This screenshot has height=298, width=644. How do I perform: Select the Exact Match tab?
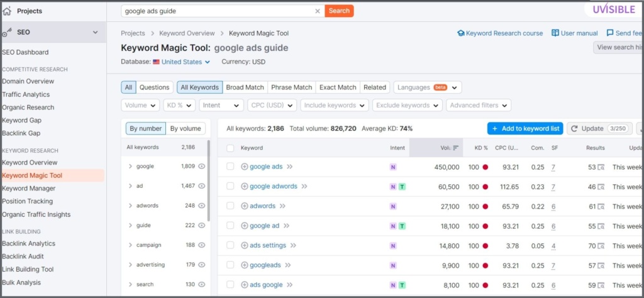click(x=338, y=87)
